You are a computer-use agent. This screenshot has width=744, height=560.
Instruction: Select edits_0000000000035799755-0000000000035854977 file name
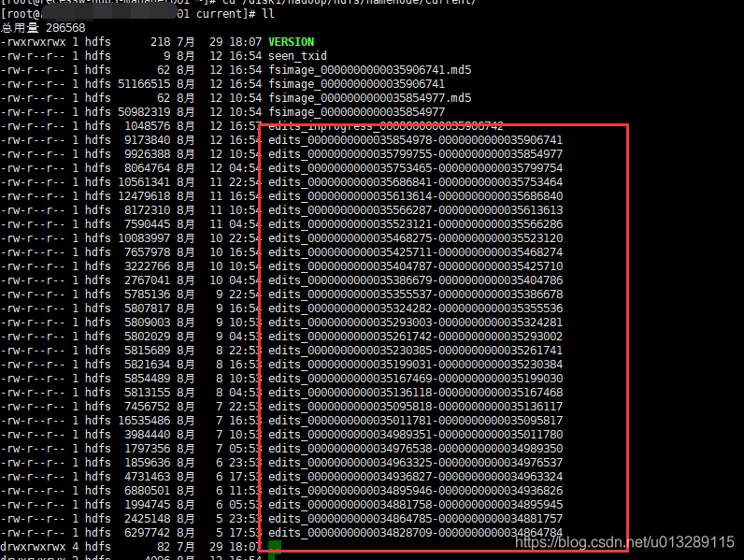416,154
